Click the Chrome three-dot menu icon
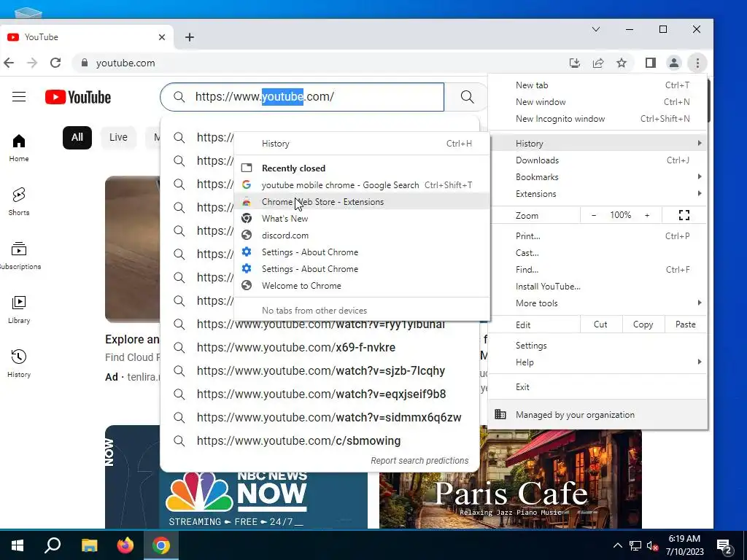The width and height of the screenshot is (747, 560). [x=697, y=63]
